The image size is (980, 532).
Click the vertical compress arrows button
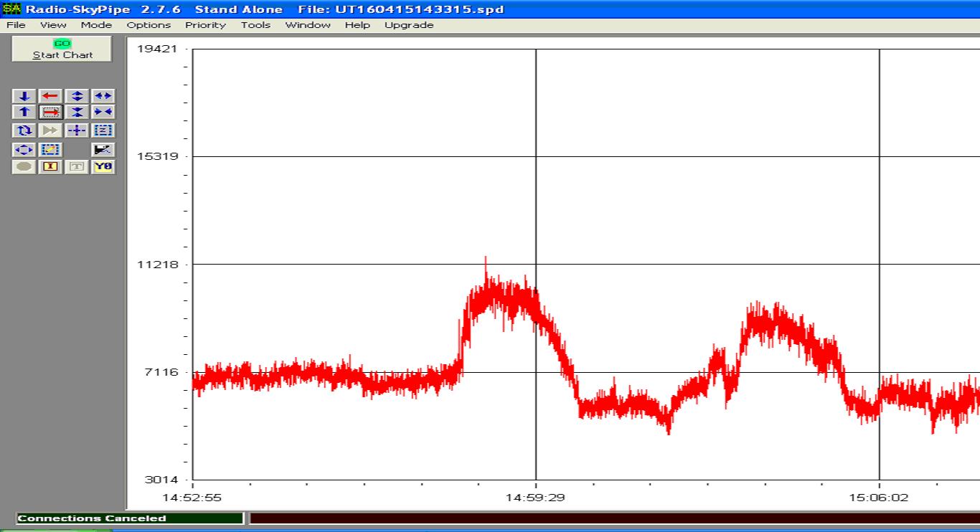77,112
